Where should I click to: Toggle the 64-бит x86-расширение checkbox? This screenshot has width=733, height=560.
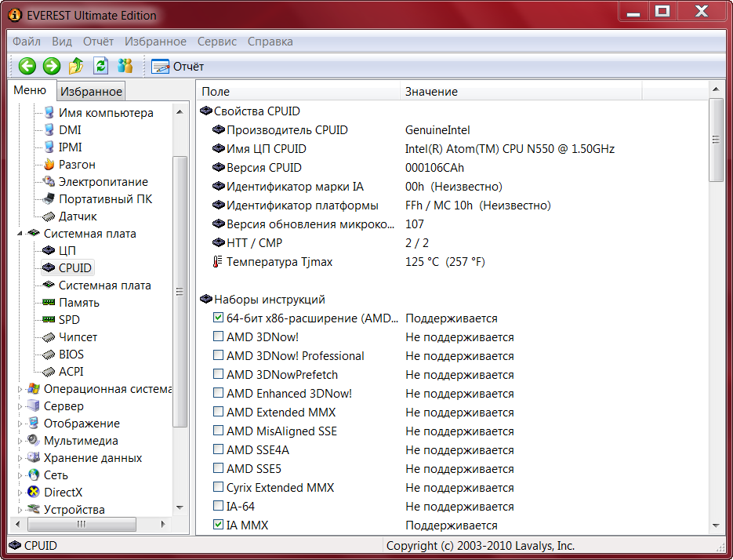[218, 317]
